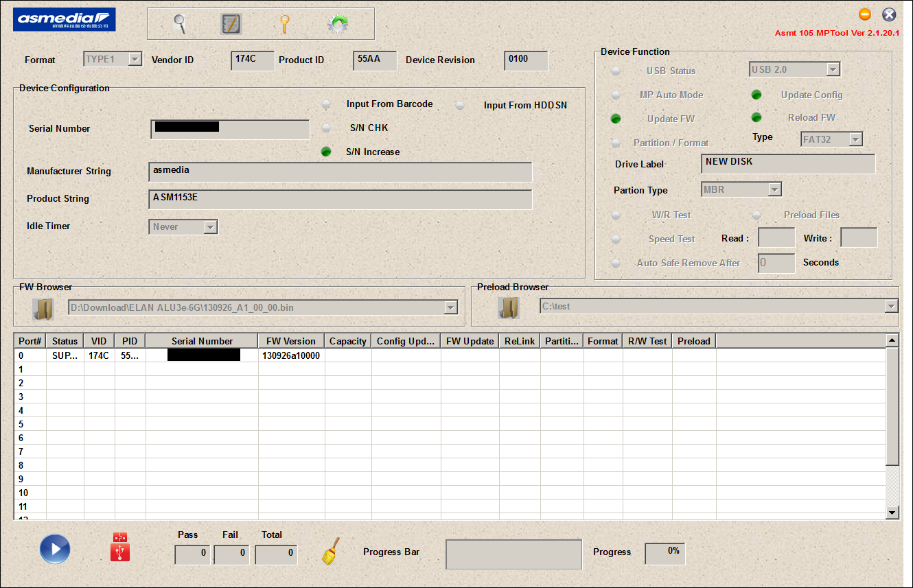
Task: Click the Device Revision field
Action: point(526,60)
